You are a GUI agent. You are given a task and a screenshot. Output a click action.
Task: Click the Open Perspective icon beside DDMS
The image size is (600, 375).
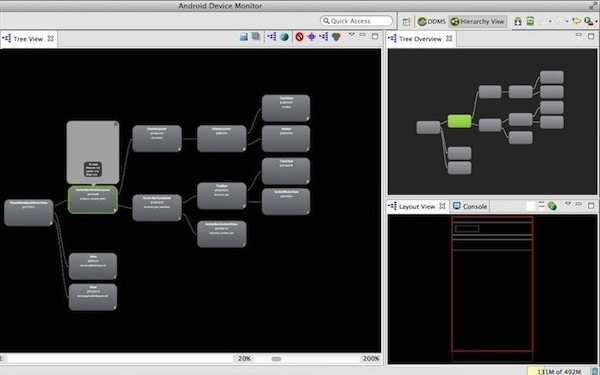[x=406, y=22]
